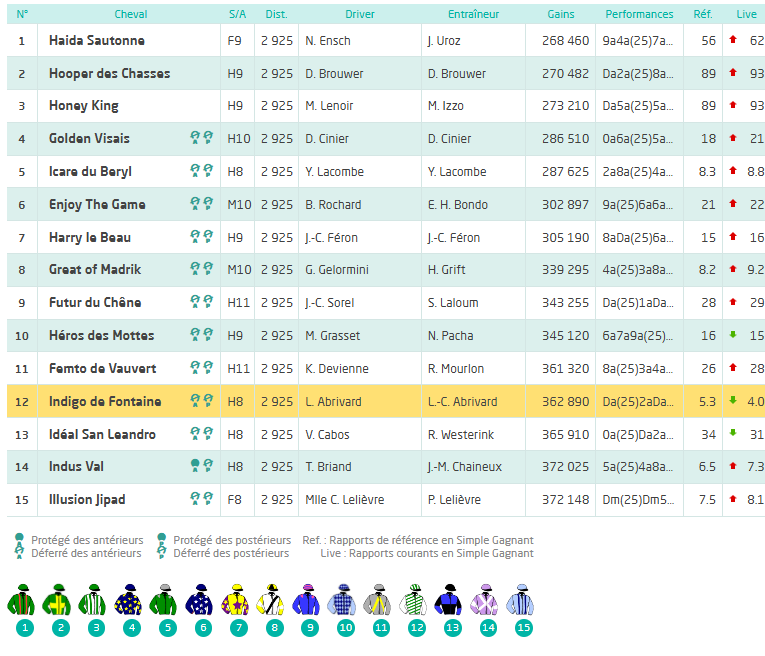Open horse Indigo de Fontaine

[x=105, y=402]
